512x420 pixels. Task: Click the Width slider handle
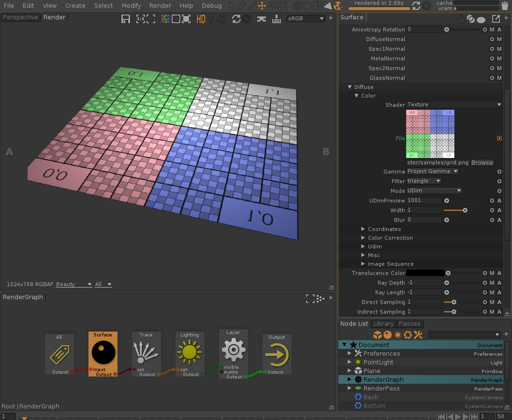point(465,210)
